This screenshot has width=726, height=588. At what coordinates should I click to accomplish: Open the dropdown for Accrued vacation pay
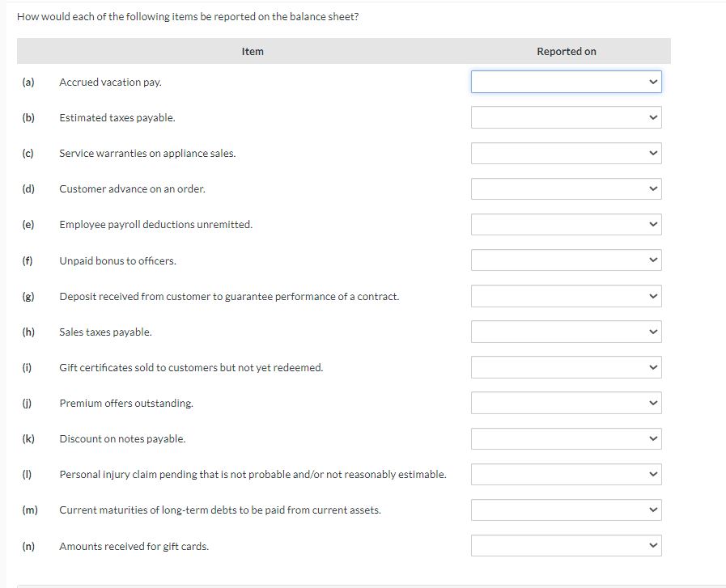click(565, 82)
